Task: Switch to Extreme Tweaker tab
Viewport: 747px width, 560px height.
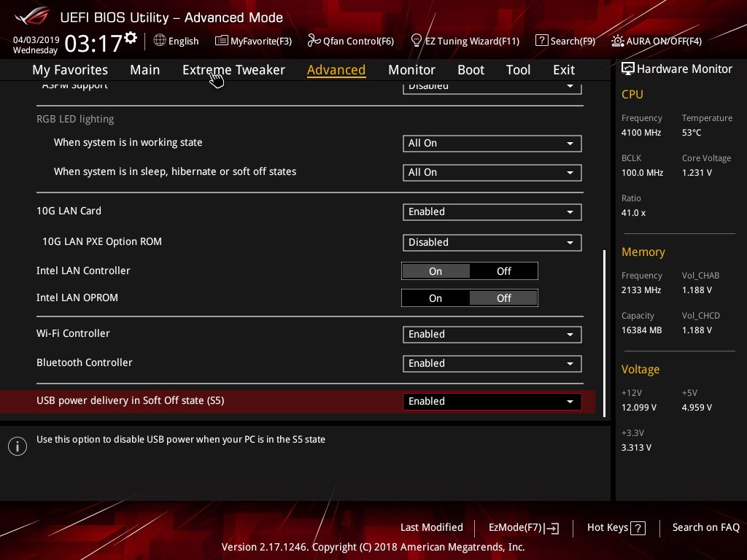Action: click(x=233, y=69)
